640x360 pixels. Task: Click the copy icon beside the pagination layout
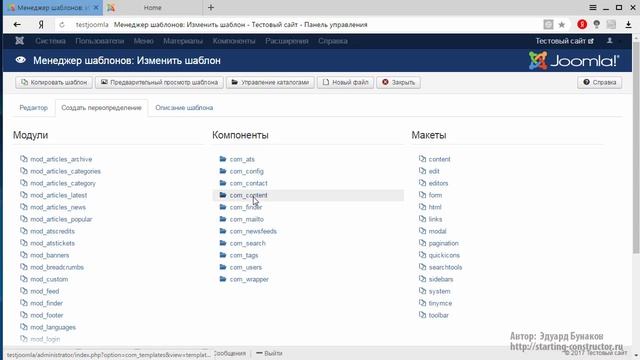(x=422, y=243)
